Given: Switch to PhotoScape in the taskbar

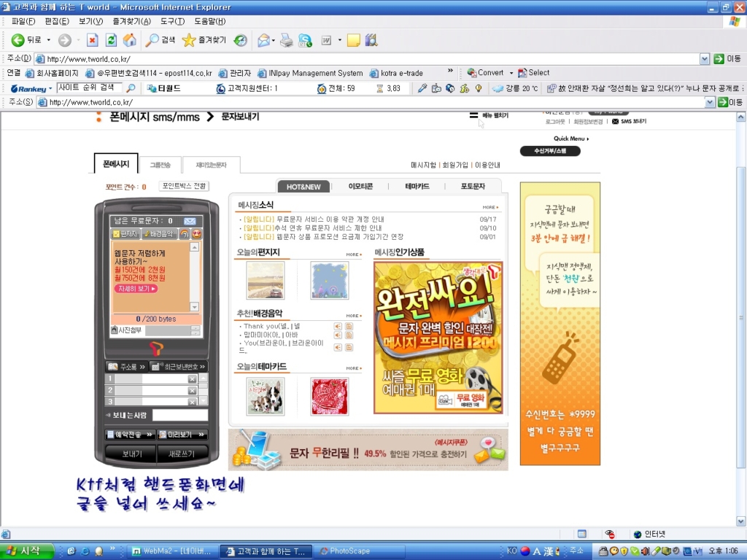Looking at the screenshot, I should pos(357,551).
